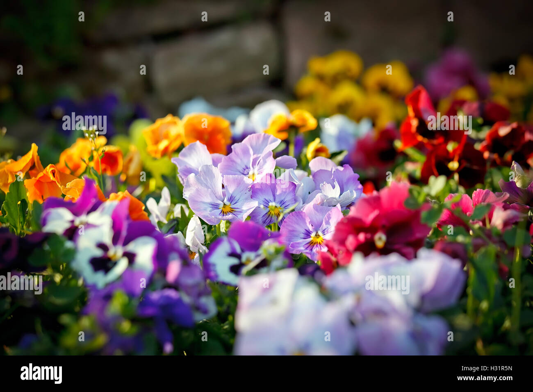This screenshot has height=392, width=533.
Task: Click the alamy logo in the bottom bar
Action: [41, 374]
